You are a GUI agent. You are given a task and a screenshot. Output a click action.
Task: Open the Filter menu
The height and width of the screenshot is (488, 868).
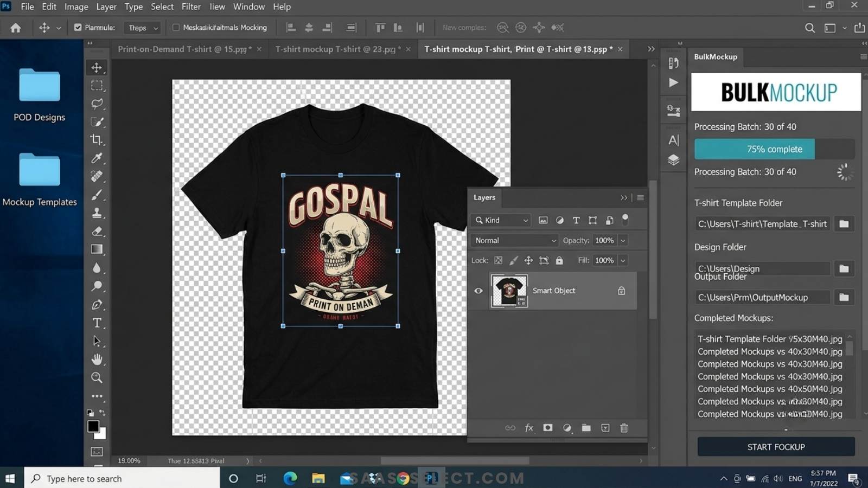pyautogui.click(x=191, y=7)
